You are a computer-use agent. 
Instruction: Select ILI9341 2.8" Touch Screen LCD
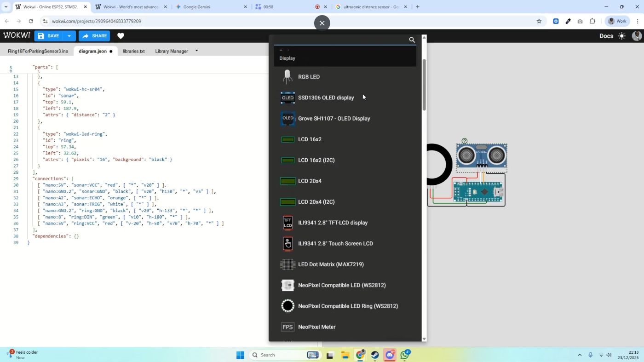pos(335,243)
